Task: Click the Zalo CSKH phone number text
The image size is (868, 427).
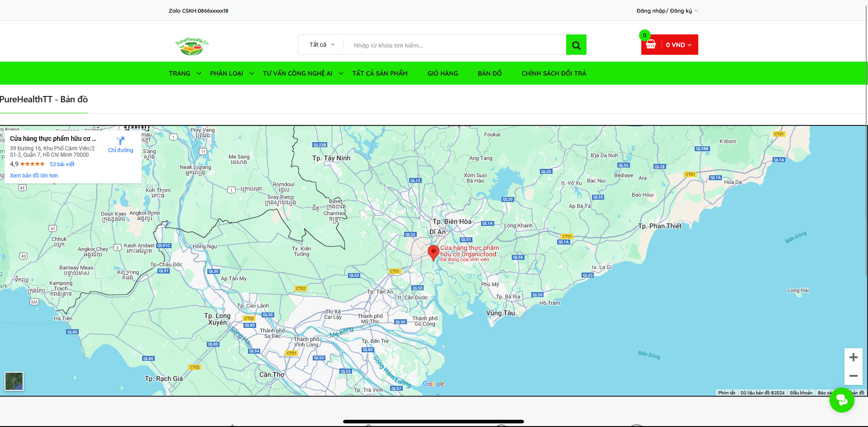Action: point(199,11)
